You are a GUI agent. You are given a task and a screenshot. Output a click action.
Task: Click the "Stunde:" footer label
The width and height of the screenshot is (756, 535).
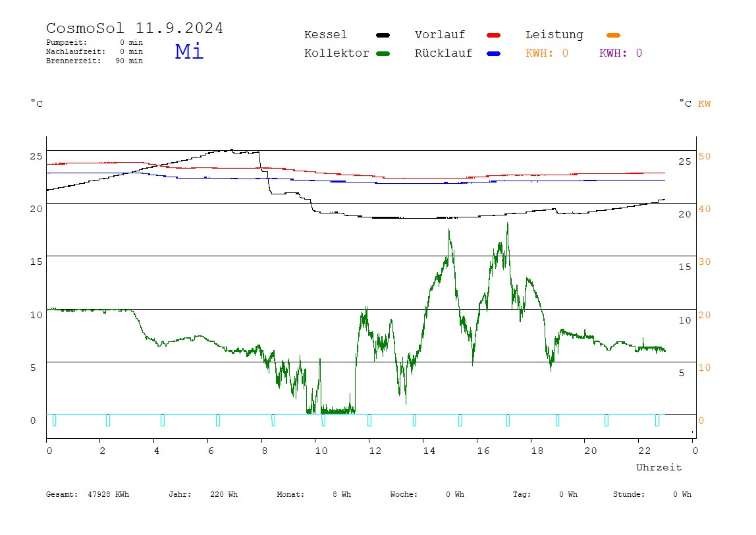[629, 494]
